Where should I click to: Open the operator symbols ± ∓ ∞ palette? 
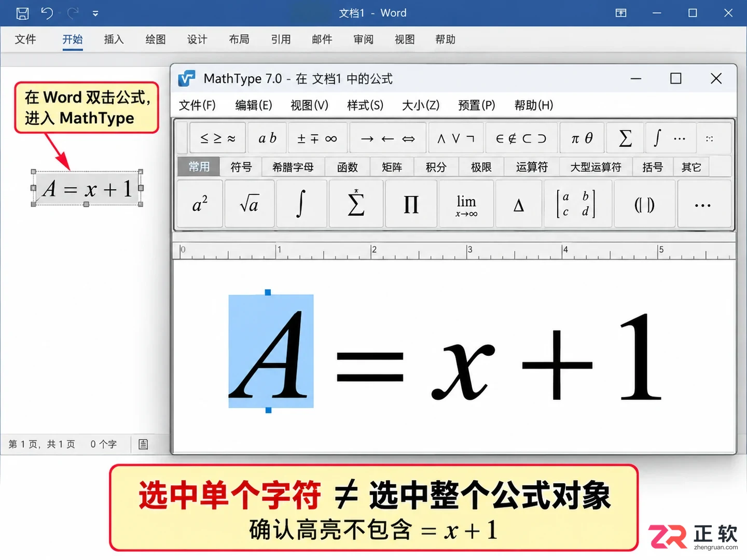pyautogui.click(x=317, y=138)
